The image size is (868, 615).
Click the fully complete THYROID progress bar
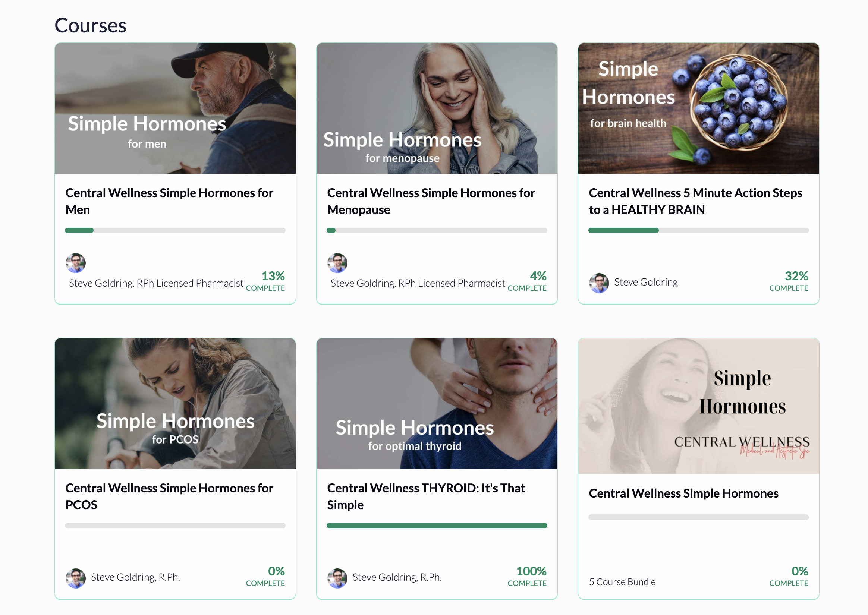(x=437, y=525)
